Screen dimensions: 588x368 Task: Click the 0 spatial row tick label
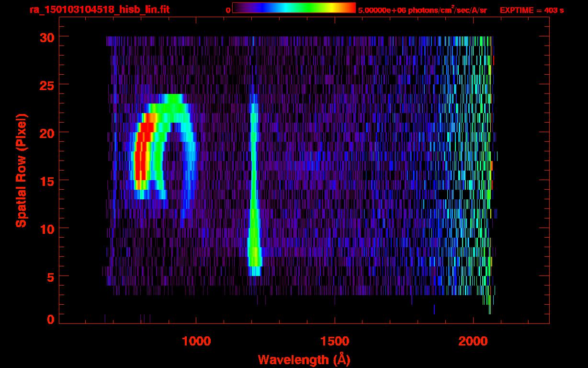pos(51,320)
